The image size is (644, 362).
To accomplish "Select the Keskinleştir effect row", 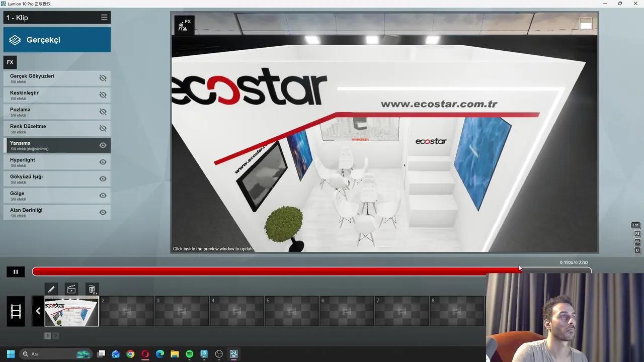I will [x=57, y=95].
